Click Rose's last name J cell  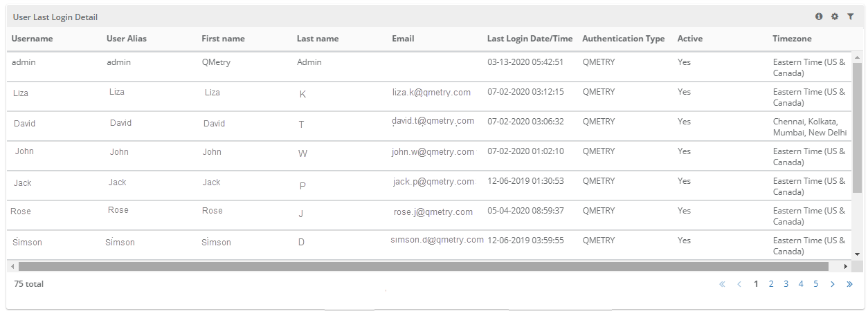pyautogui.click(x=301, y=214)
